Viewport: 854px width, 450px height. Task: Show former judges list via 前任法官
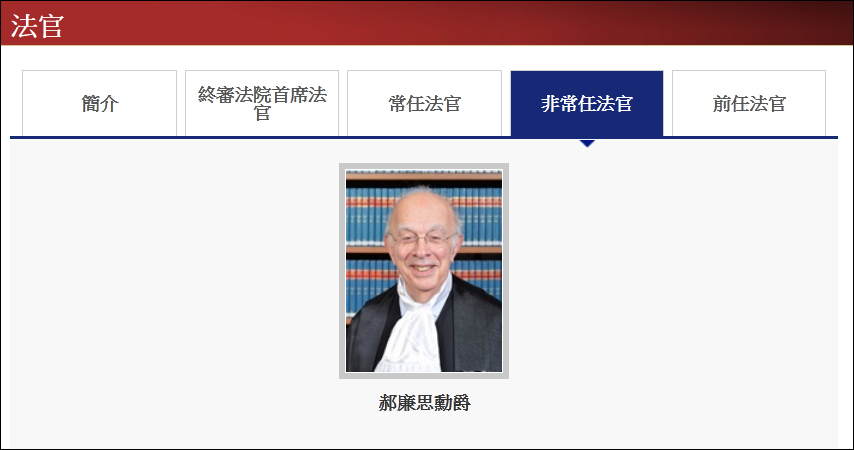pos(749,103)
